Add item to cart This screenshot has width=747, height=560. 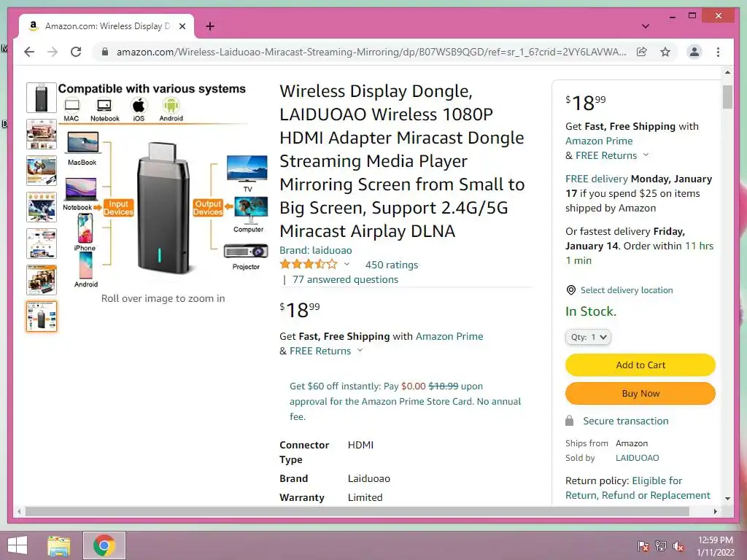tap(640, 365)
